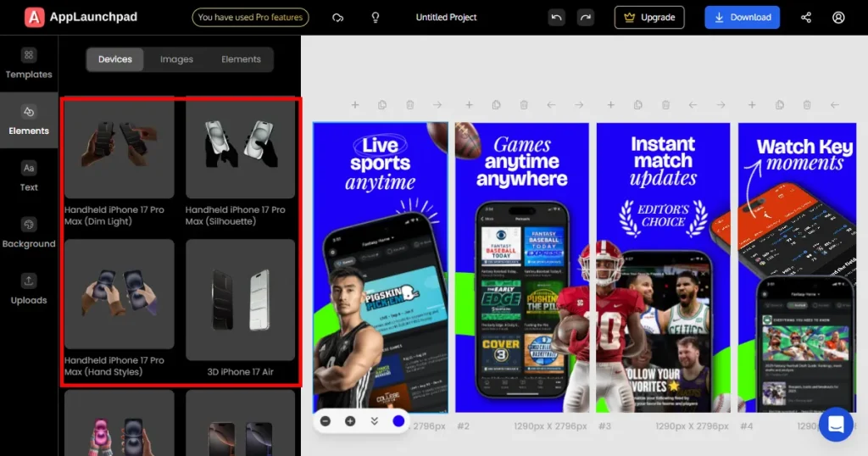Click the cloud save icon
868x456 pixels.
(x=338, y=17)
